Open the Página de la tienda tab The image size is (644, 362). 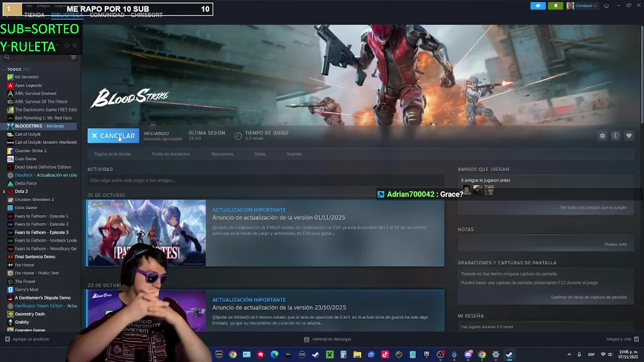(x=112, y=154)
